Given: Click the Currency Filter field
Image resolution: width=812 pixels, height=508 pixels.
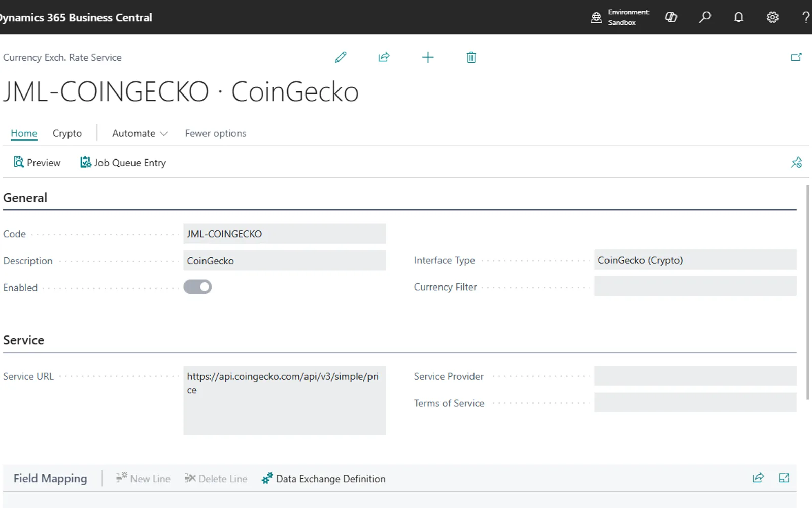Looking at the screenshot, I should click(695, 287).
